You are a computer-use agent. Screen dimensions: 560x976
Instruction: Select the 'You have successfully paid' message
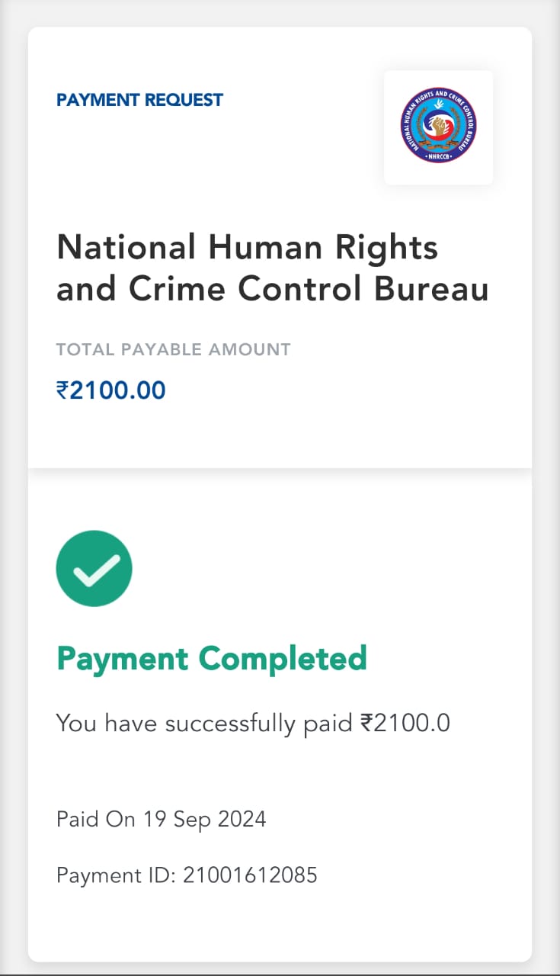[x=206, y=723]
